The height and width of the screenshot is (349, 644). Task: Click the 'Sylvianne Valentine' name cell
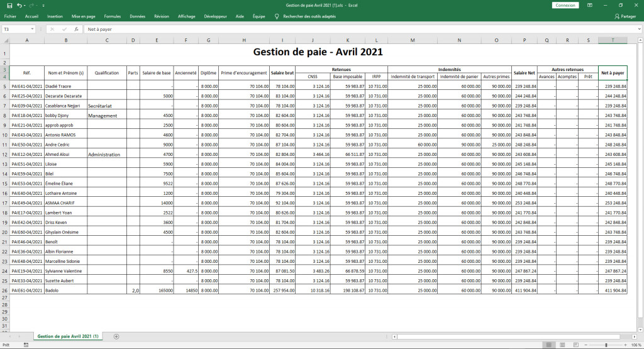[65, 271]
